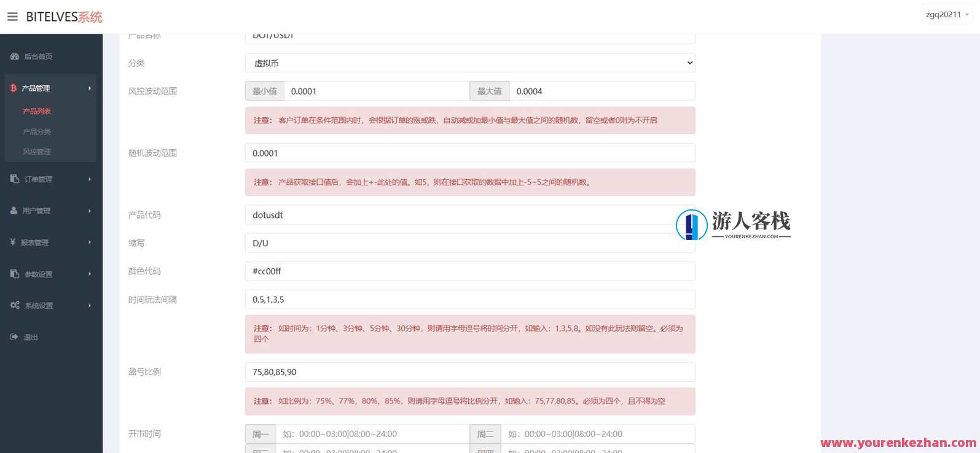The image size is (980, 453).
Task: Expand the 系统设置 menu arrow
Action: pos(90,306)
